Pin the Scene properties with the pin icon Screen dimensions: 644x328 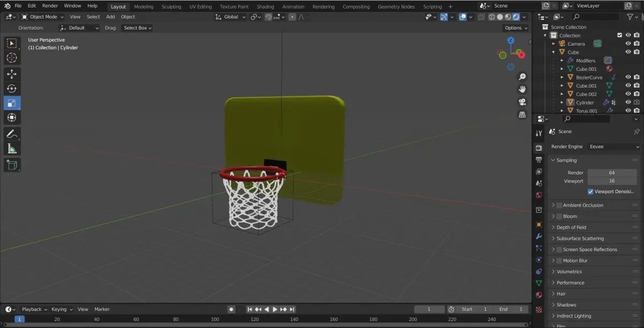(636, 132)
